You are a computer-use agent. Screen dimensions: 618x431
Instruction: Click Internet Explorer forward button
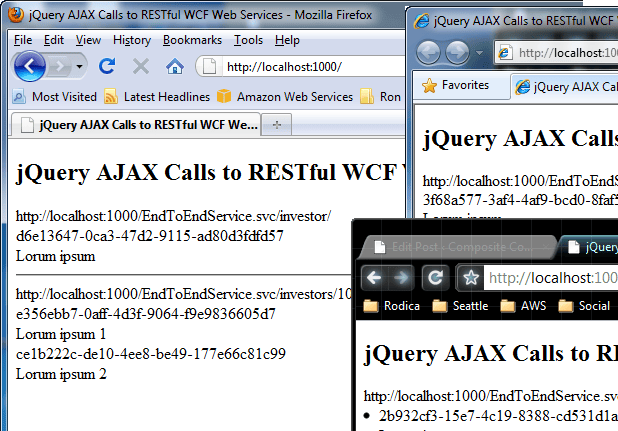click(458, 52)
